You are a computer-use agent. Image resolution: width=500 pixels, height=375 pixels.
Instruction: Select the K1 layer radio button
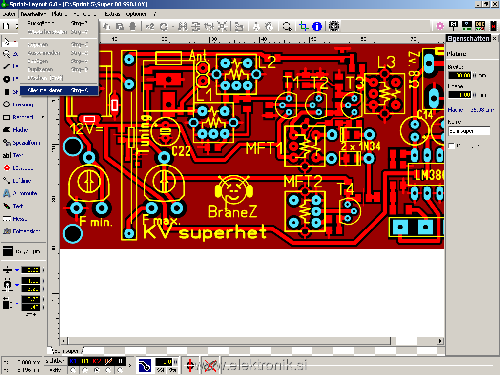(73, 370)
